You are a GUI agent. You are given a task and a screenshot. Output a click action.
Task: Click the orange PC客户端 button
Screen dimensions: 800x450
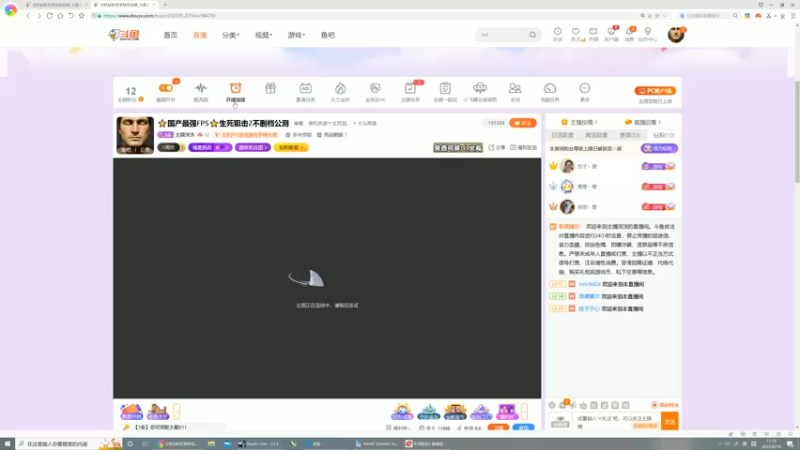click(x=655, y=91)
